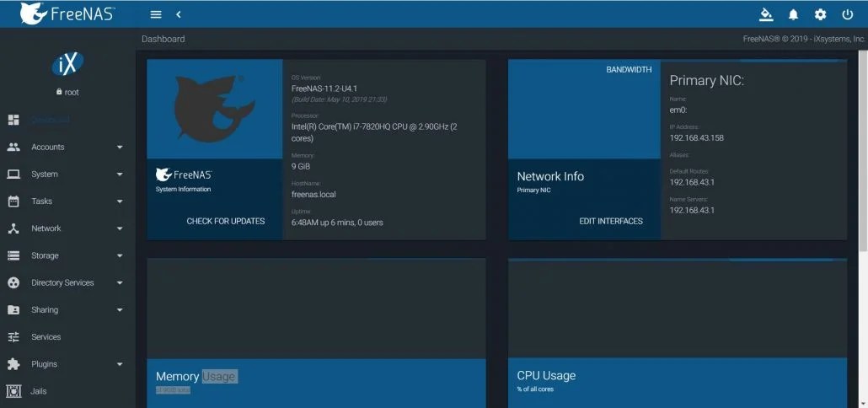
Task: Click the Directory Services icon
Action: [x=13, y=282]
